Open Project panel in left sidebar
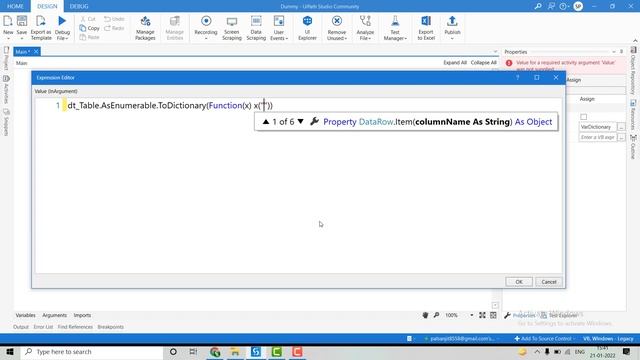Screen dimensions: 640x360 pyautogui.click(x=6, y=58)
